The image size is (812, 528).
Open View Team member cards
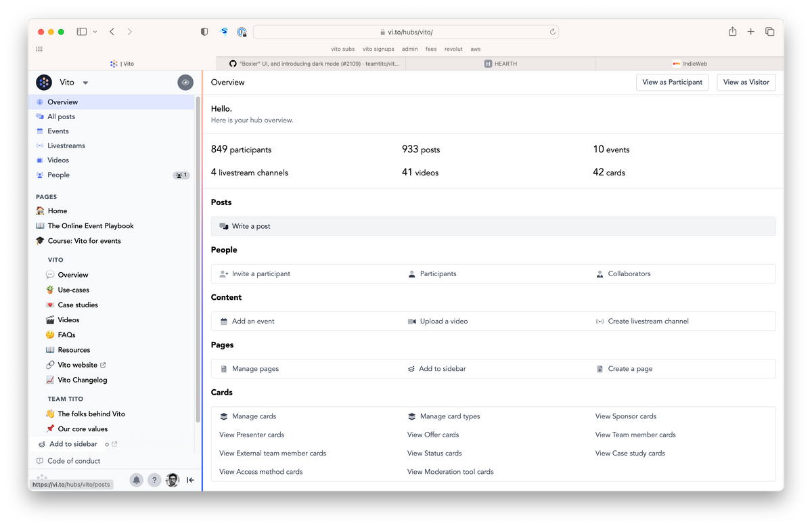click(x=635, y=435)
